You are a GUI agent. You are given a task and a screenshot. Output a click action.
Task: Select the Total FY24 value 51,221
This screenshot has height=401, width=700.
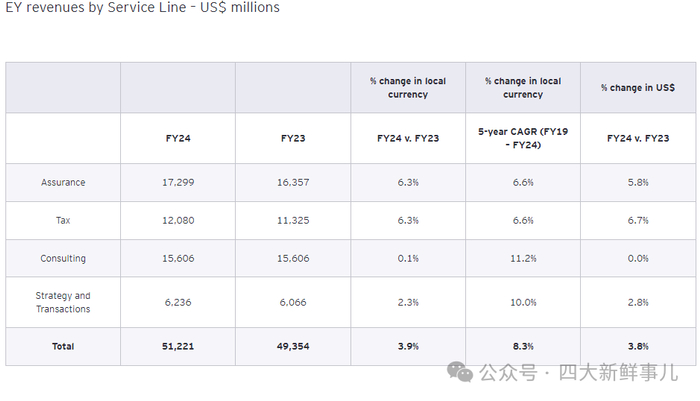coord(178,346)
